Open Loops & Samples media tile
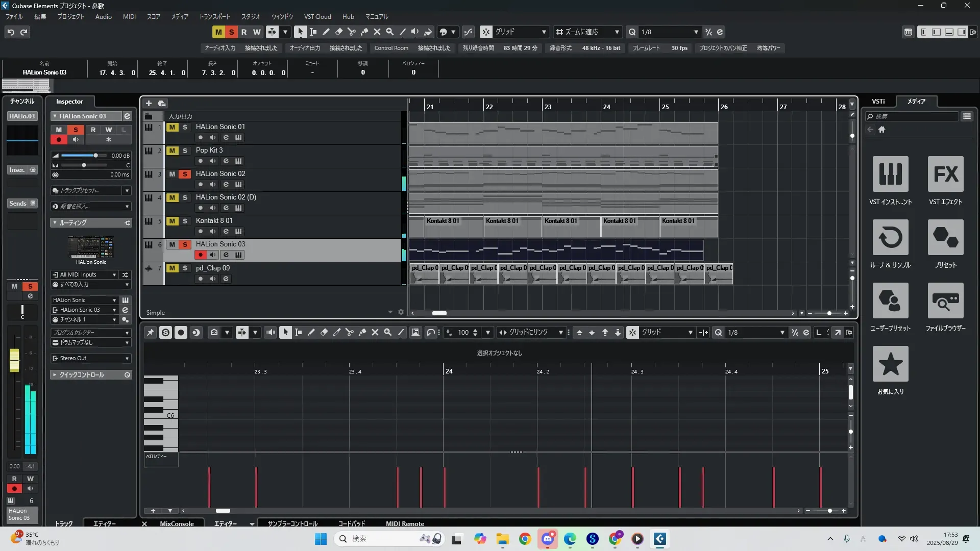The width and height of the screenshot is (980, 551). 890,237
